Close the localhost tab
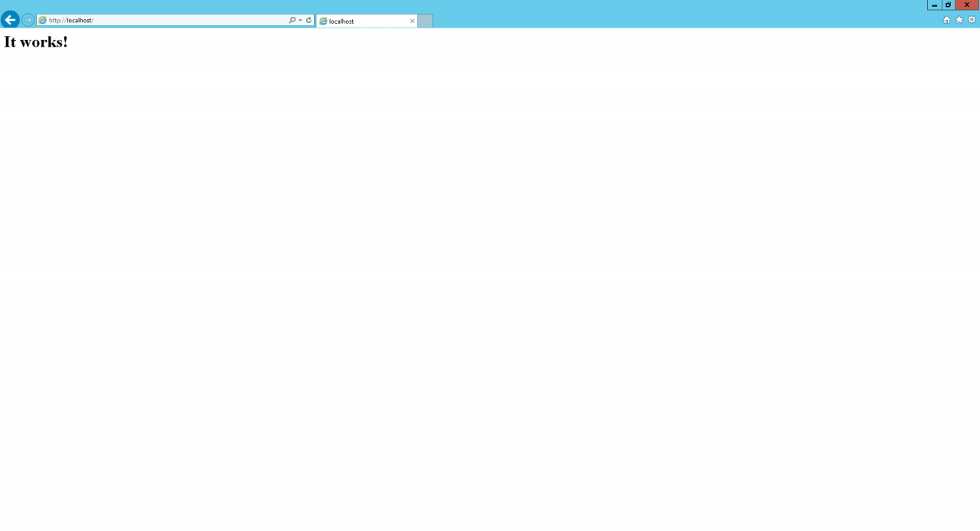Screen dimensions: 980x531 pyautogui.click(x=412, y=21)
